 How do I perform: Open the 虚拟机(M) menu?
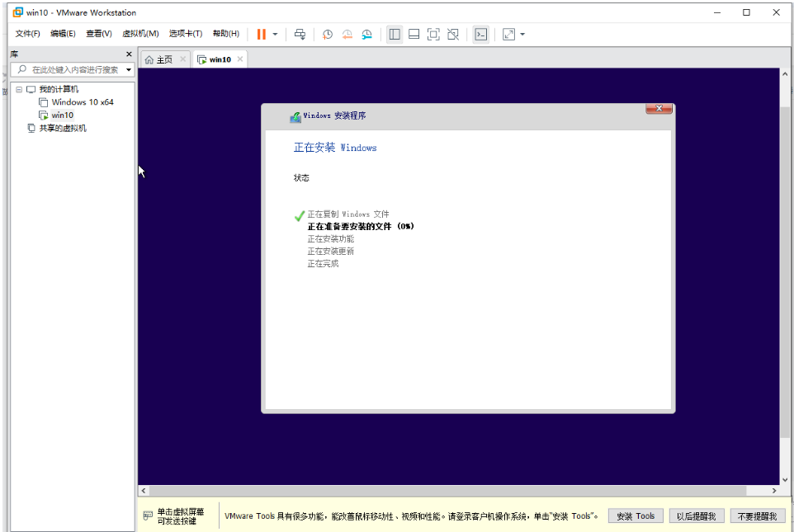coord(140,34)
